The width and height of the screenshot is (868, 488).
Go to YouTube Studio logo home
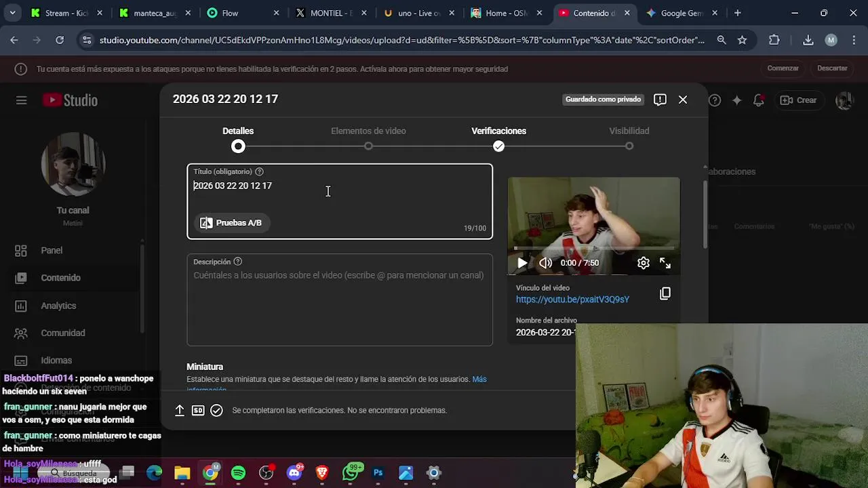[x=70, y=100]
